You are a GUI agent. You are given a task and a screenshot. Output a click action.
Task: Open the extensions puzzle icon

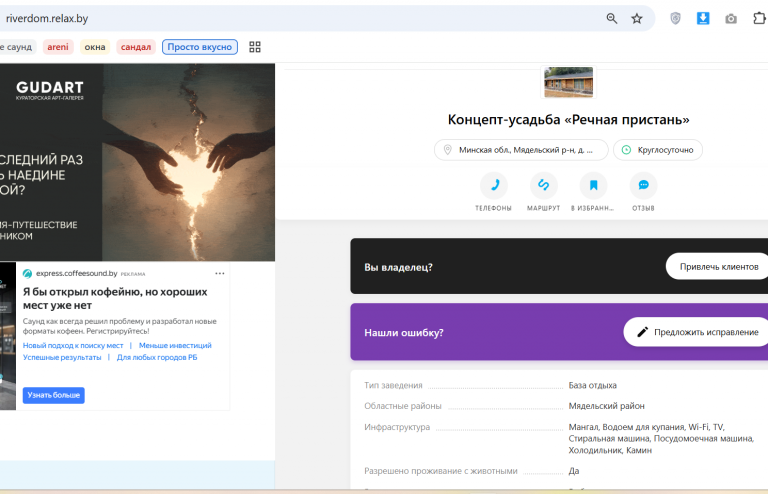pos(759,19)
